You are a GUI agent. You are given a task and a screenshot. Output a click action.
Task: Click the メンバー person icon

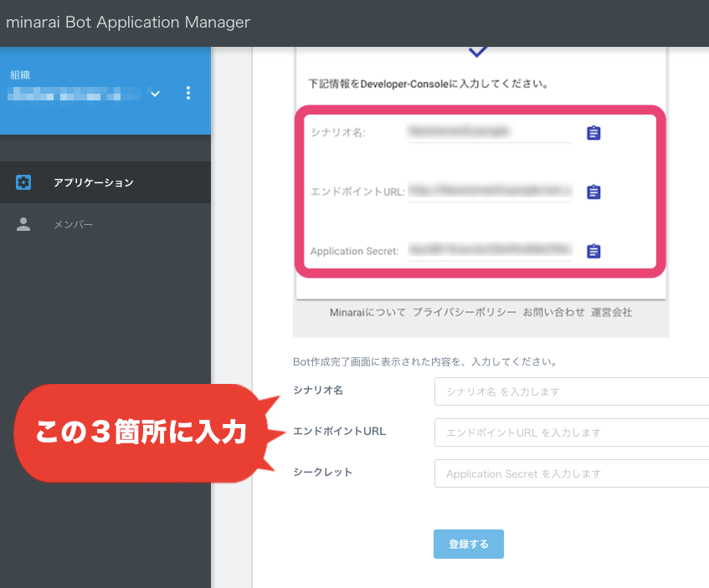click(x=23, y=224)
